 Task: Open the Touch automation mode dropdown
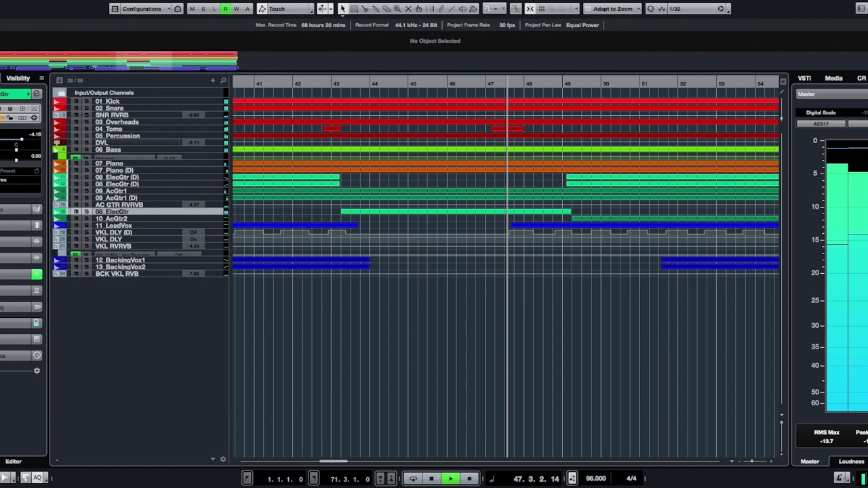[x=290, y=9]
